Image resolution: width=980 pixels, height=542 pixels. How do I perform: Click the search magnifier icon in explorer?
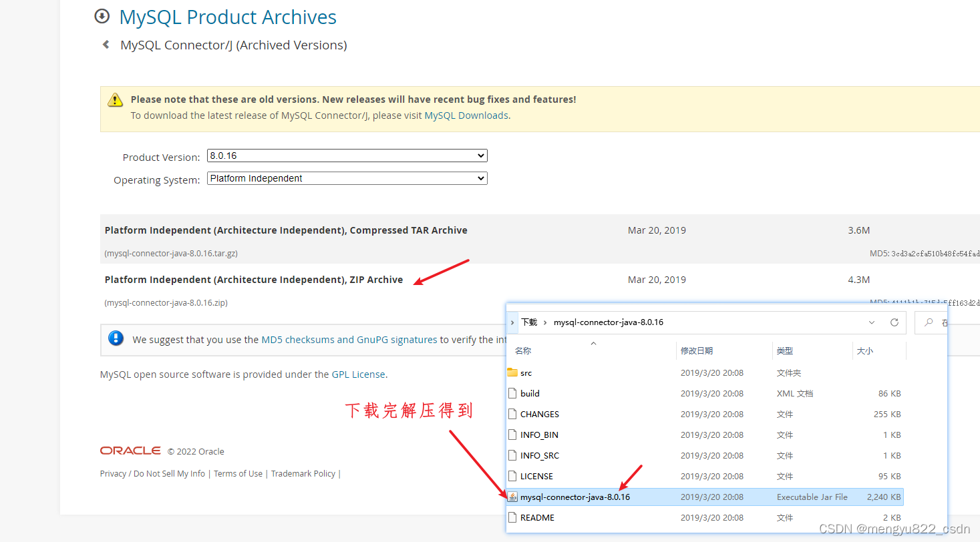tap(929, 322)
